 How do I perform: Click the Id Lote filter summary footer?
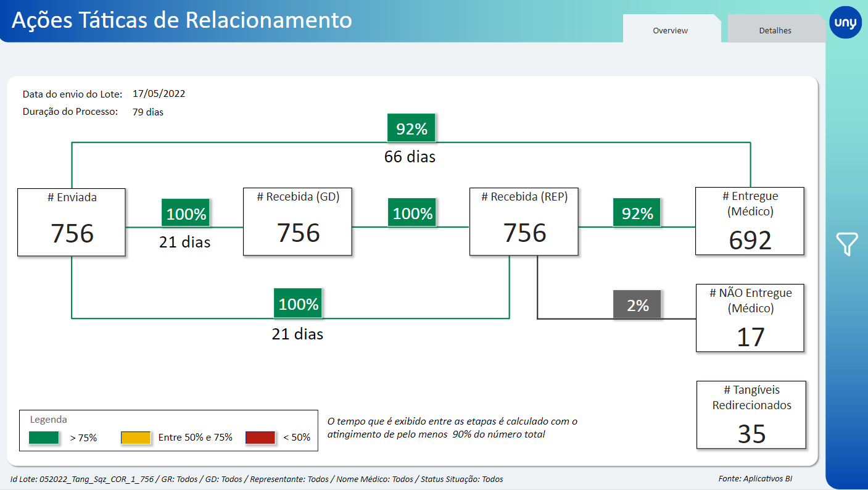257,479
